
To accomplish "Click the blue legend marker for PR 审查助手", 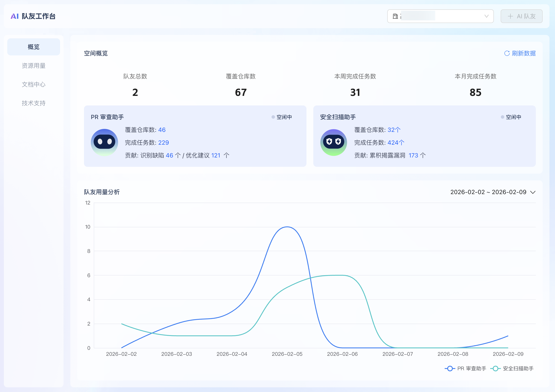I will (x=450, y=368).
